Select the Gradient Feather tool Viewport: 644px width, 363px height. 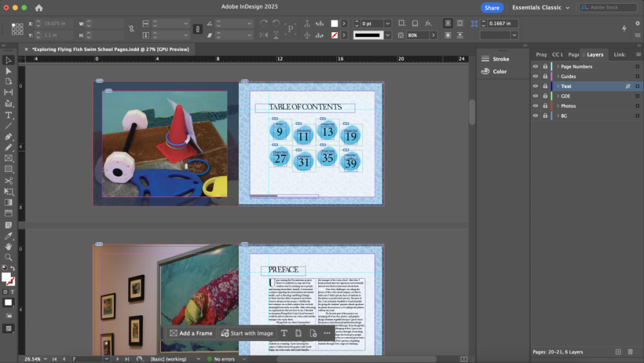(8, 213)
